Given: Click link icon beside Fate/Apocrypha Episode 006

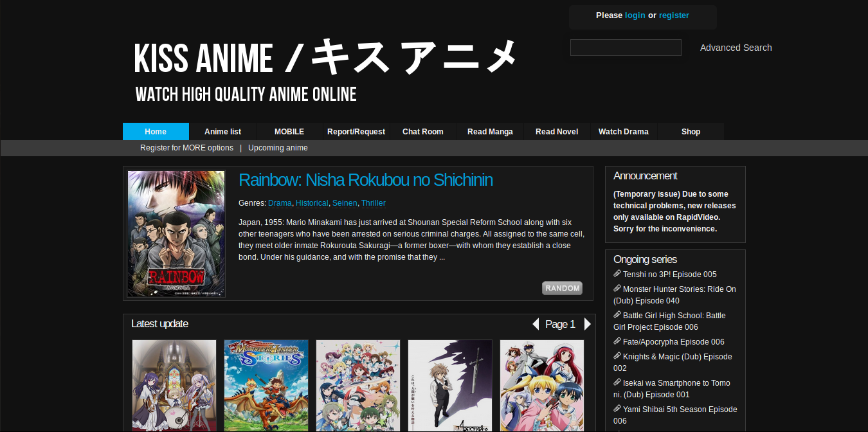Looking at the screenshot, I should pos(617,341).
